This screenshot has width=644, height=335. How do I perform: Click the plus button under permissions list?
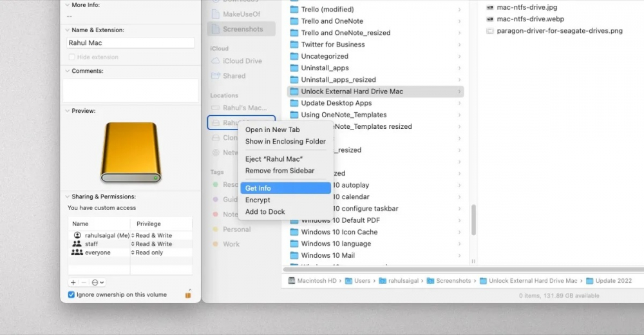[x=73, y=282]
